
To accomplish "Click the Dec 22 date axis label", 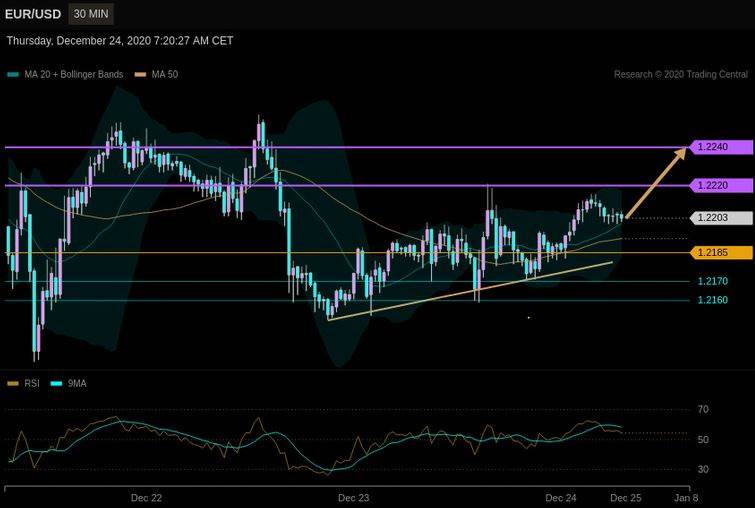I will click(x=146, y=498).
